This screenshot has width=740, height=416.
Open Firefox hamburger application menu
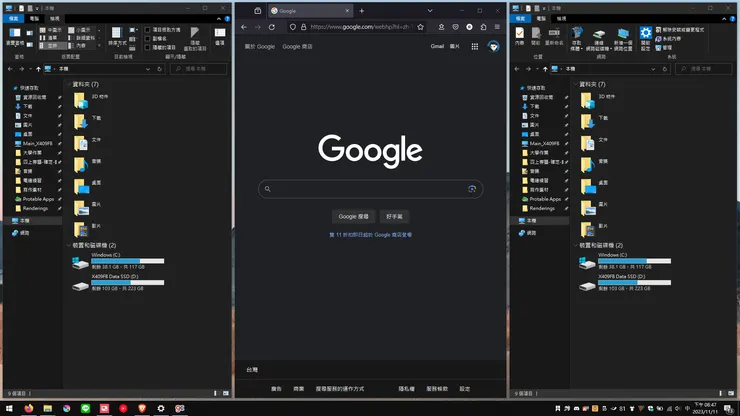click(x=497, y=27)
